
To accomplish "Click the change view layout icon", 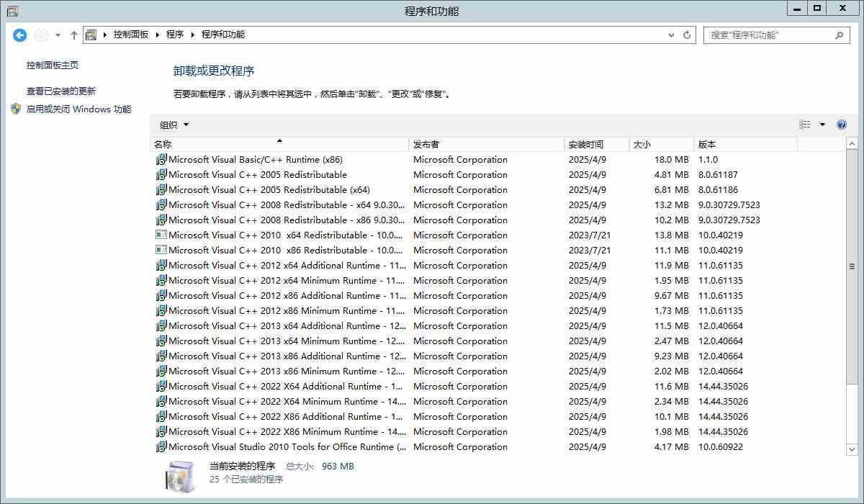I will pos(805,125).
